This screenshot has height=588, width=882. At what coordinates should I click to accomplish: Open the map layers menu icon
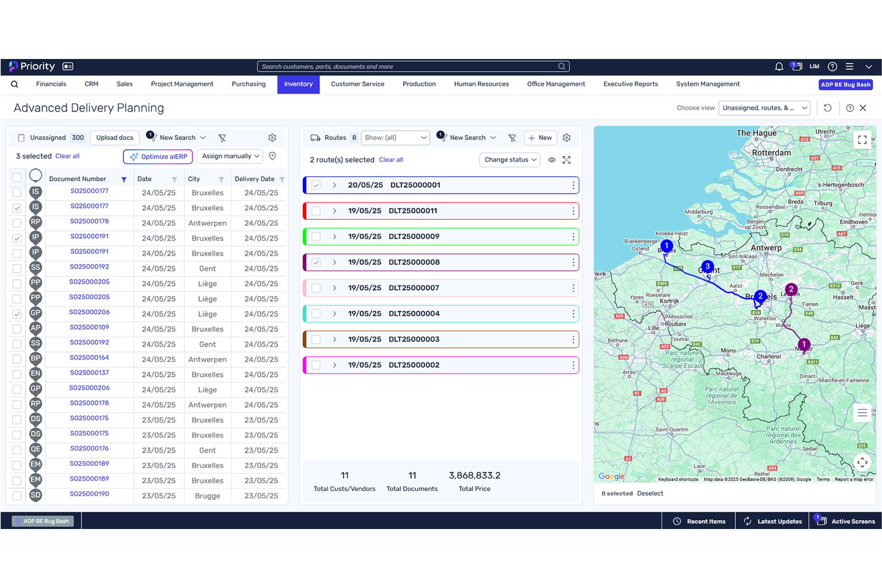(862, 413)
